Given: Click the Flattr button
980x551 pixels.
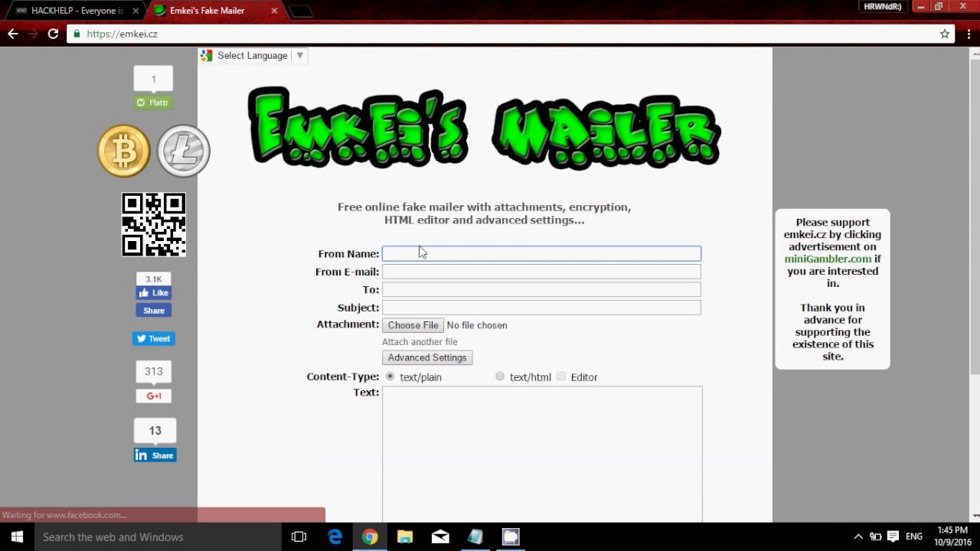Looking at the screenshot, I should point(153,103).
